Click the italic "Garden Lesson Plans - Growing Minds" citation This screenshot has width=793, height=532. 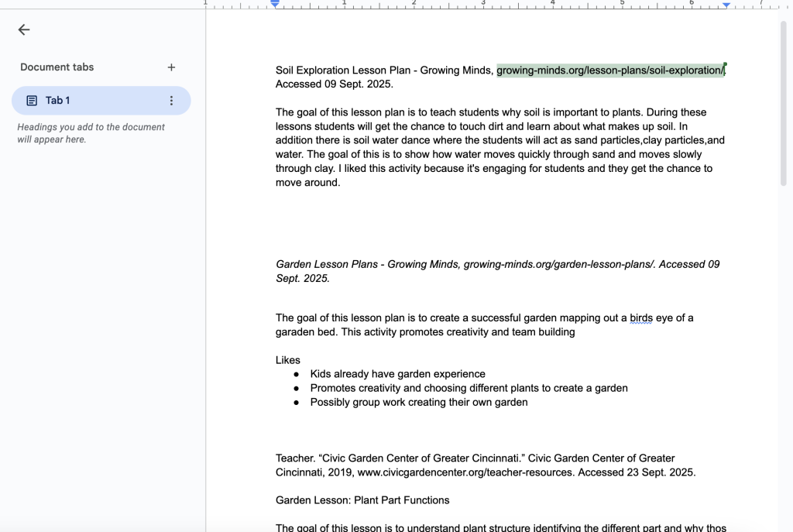coord(368,264)
